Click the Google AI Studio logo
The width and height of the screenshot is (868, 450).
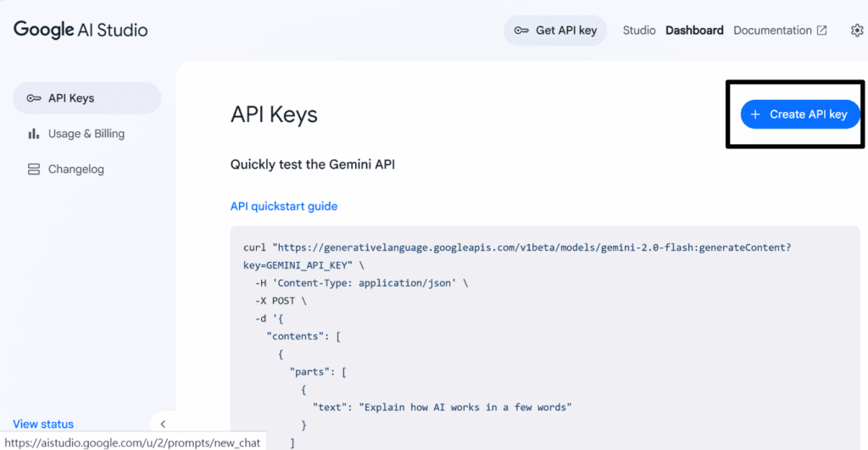[x=81, y=30]
